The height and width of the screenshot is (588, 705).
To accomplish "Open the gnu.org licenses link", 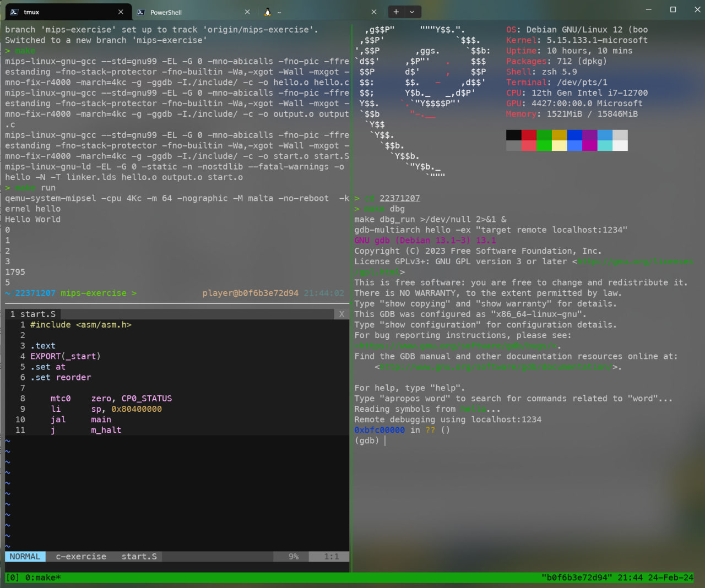I will (x=635, y=262).
